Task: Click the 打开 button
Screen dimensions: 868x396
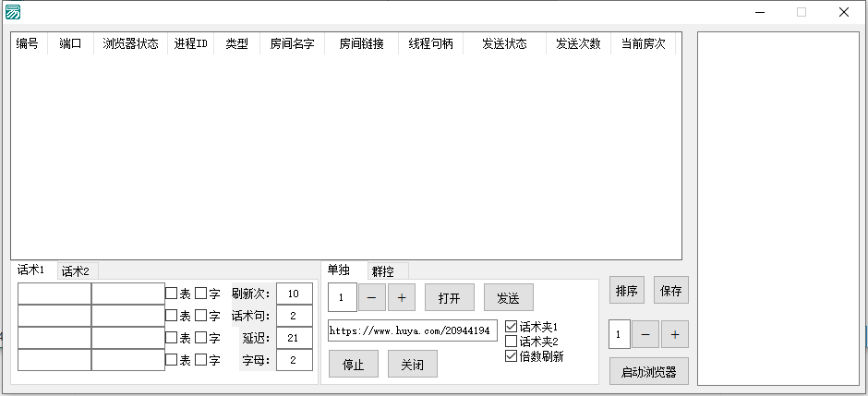Action: pyautogui.click(x=449, y=298)
